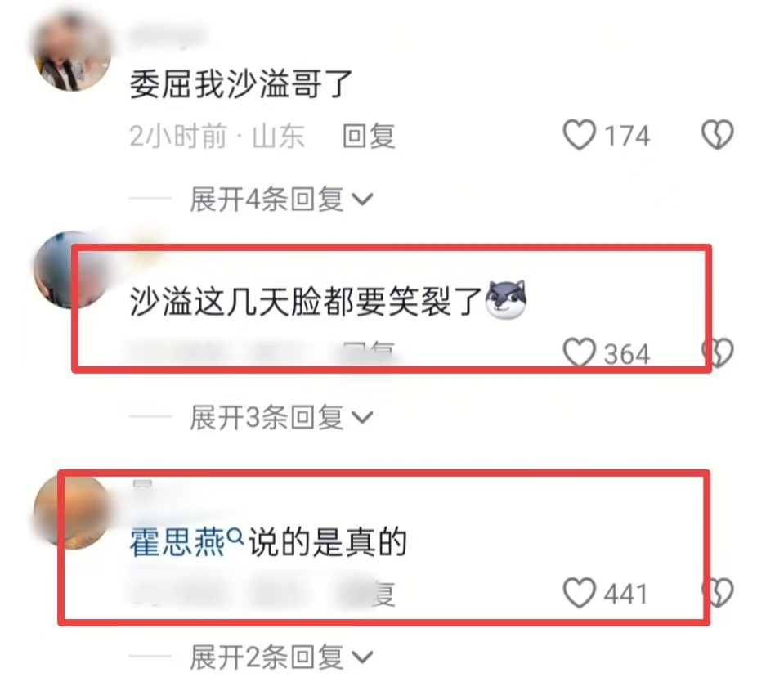Dislike the 说的是真的 comment
Screen dimensions: 775x700
(x=718, y=593)
